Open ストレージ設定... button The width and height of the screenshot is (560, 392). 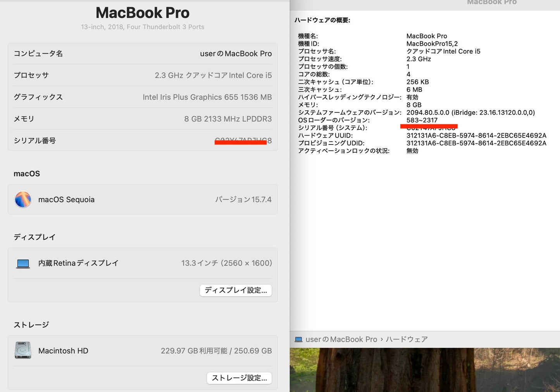pos(239,378)
